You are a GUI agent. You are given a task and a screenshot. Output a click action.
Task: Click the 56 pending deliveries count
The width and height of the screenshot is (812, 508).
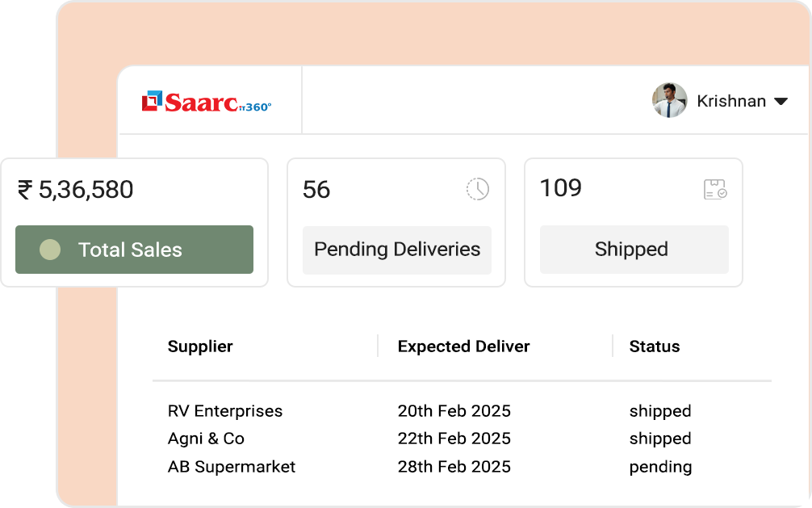click(x=316, y=190)
